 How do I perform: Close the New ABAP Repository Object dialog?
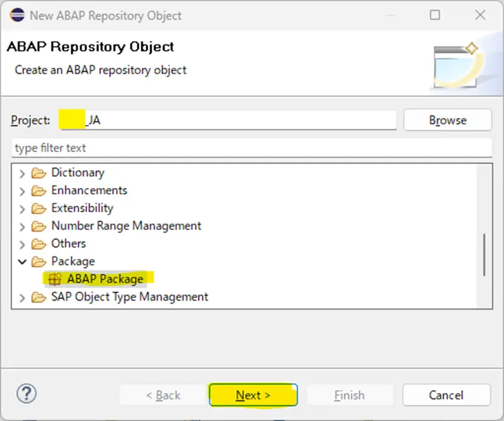(x=480, y=15)
